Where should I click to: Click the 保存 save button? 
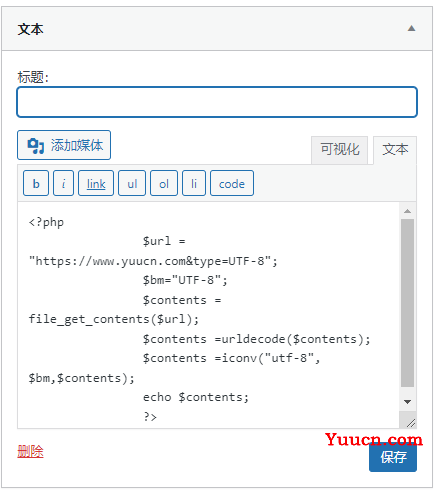(x=393, y=457)
